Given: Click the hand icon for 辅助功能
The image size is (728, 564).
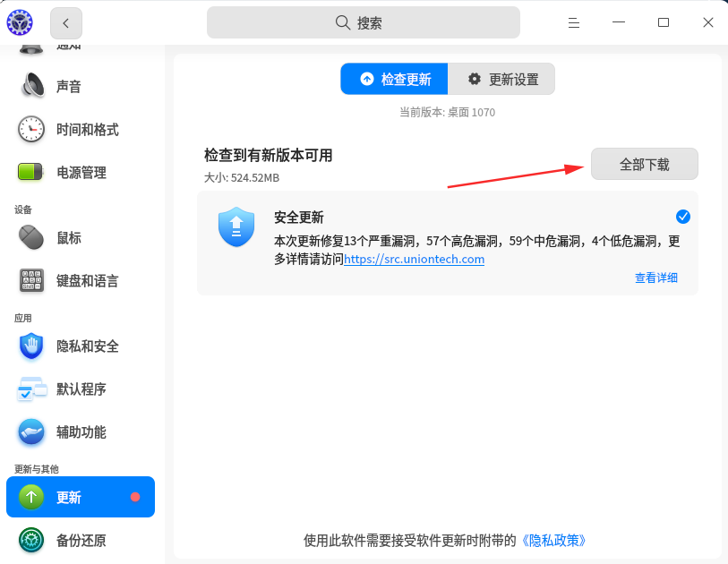Looking at the screenshot, I should point(31,432).
